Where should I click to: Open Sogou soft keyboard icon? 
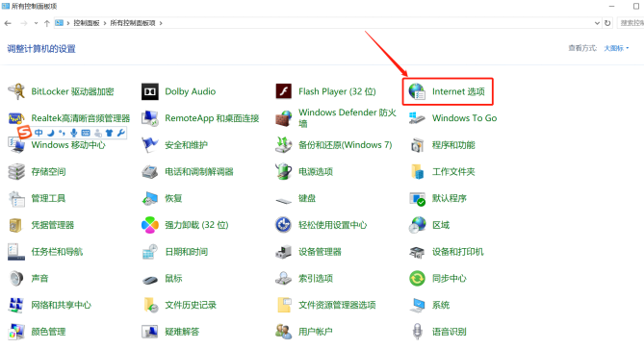pos(86,133)
